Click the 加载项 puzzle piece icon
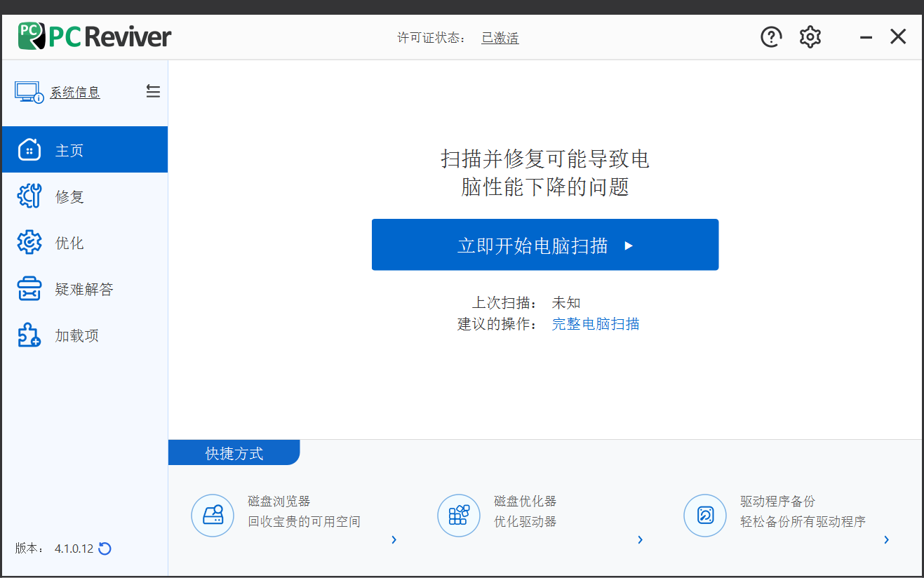The width and height of the screenshot is (924, 578). (x=29, y=335)
